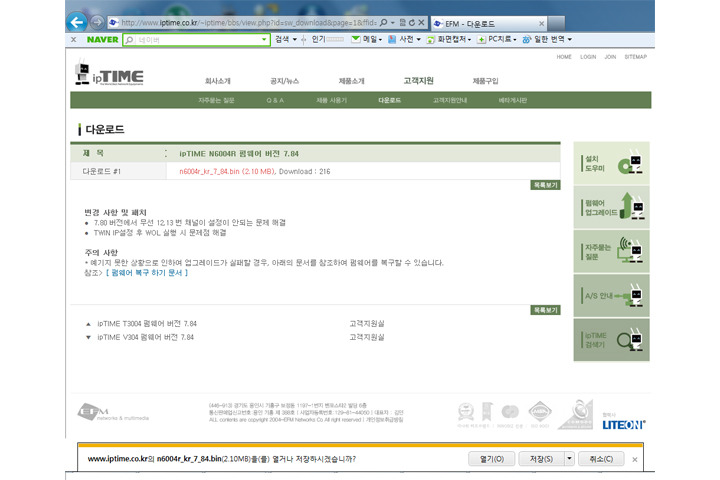Open the 공지/뉴스 main menu
This screenshot has height=480, width=720.
(284, 81)
